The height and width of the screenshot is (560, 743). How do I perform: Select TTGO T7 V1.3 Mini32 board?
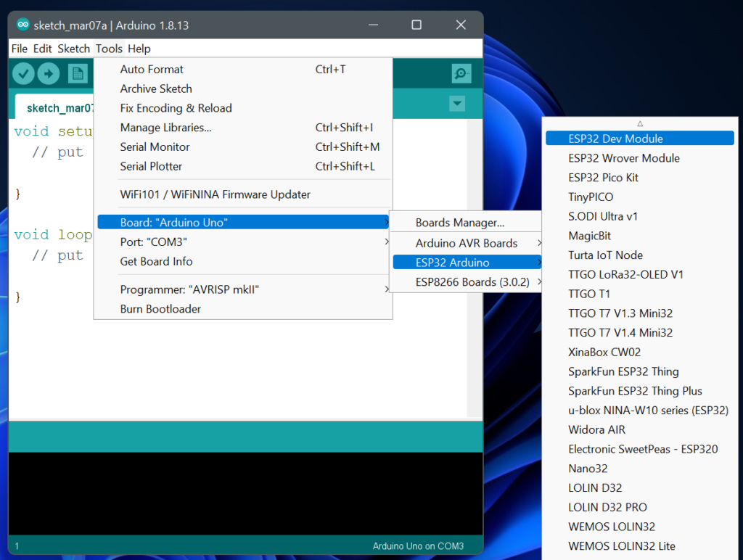(x=640, y=313)
